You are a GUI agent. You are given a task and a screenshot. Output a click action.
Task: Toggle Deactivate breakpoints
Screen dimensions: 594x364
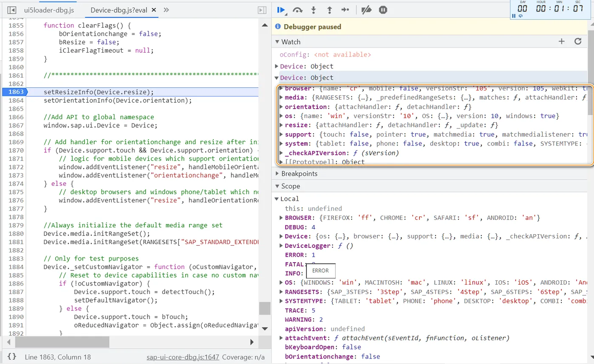click(366, 10)
